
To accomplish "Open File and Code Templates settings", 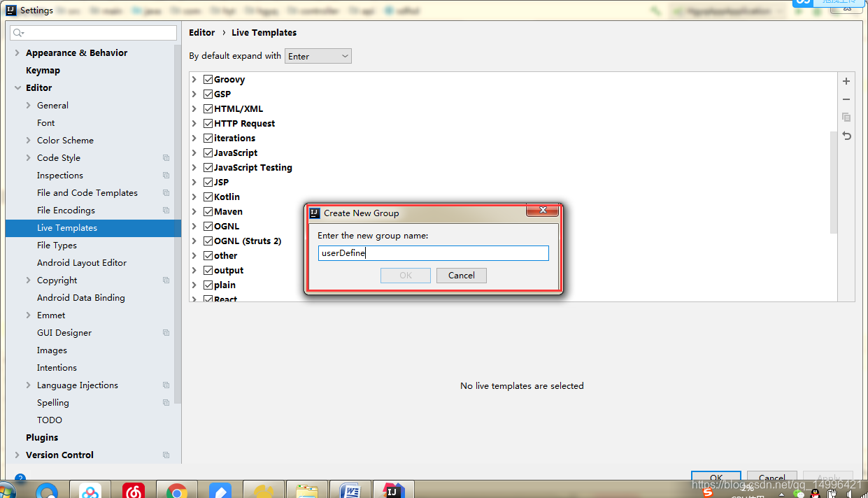I will (87, 193).
